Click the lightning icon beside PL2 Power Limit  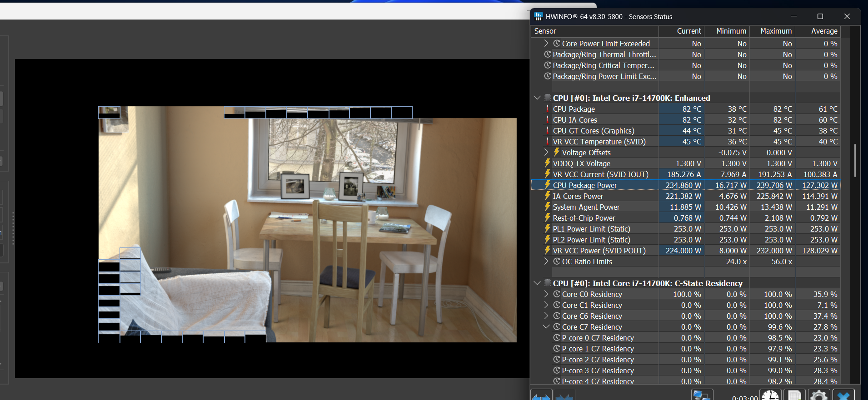(547, 239)
